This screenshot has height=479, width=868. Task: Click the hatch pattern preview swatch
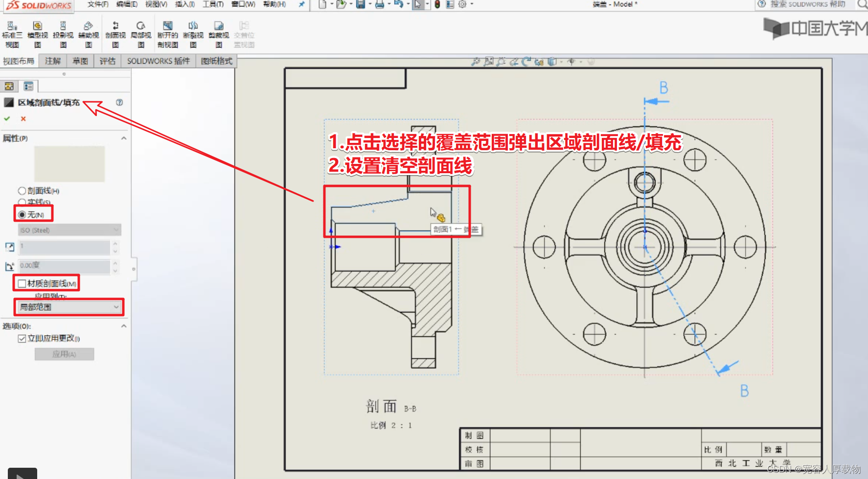(x=69, y=164)
